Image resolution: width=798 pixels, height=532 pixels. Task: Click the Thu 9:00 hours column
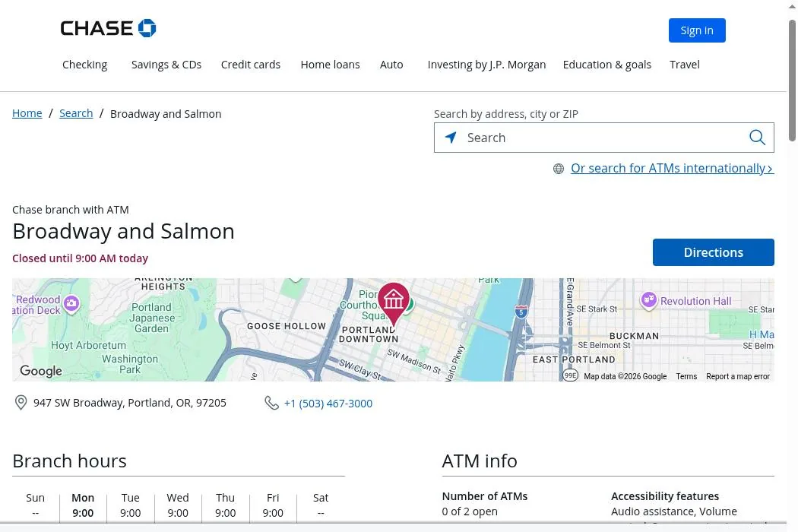225,505
